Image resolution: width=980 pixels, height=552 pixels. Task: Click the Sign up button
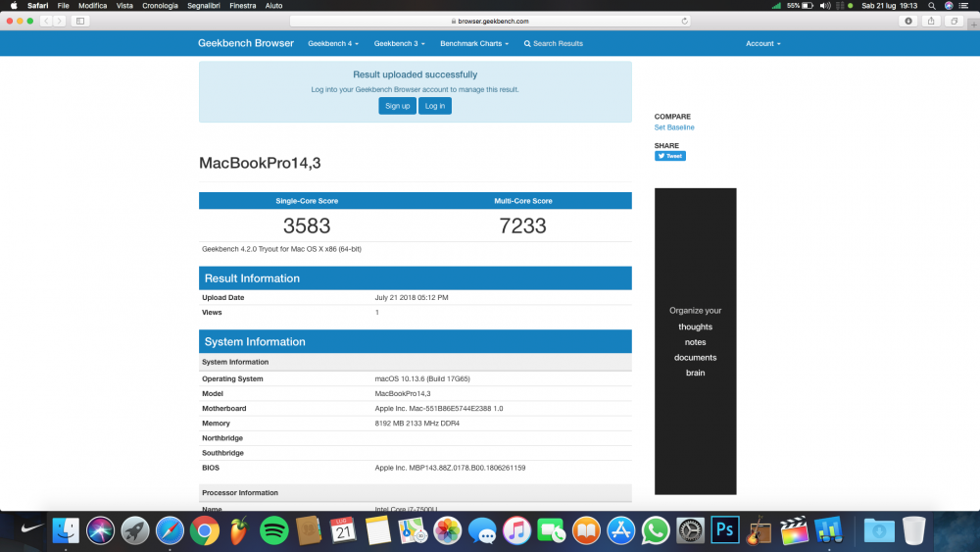[x=398, y=106]
